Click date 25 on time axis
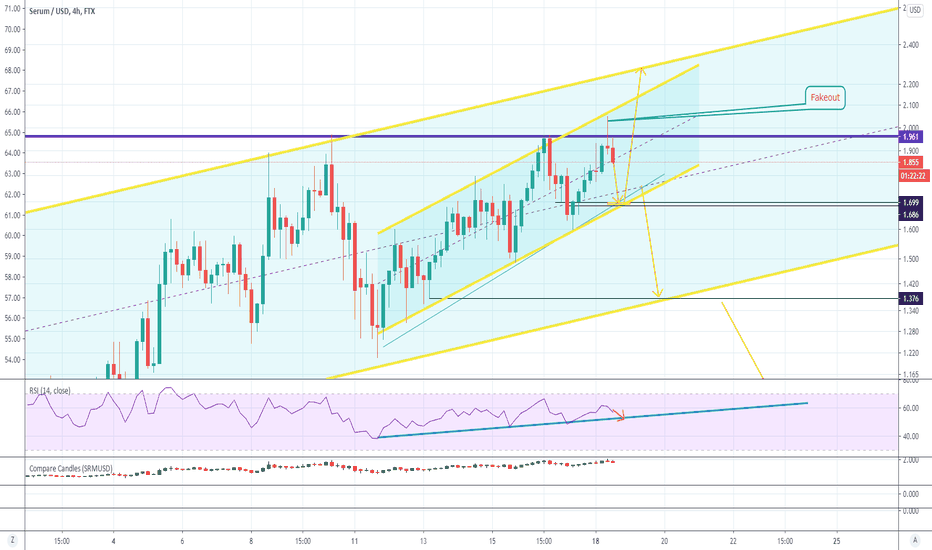 click(x=837, y=541)
